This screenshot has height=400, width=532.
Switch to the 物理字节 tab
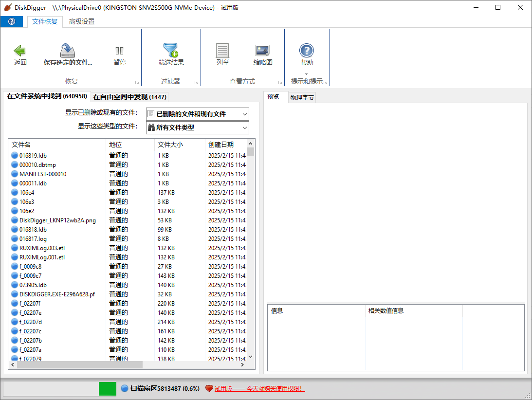302,98
